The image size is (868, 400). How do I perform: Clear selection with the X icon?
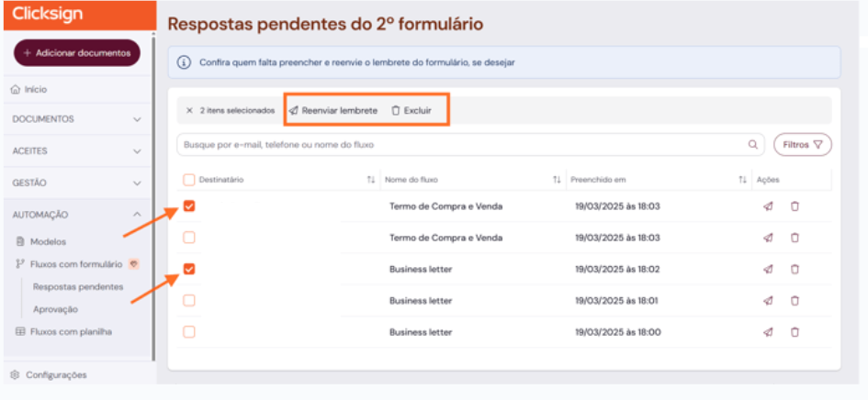pyautogui.click(x=189, y=110)
